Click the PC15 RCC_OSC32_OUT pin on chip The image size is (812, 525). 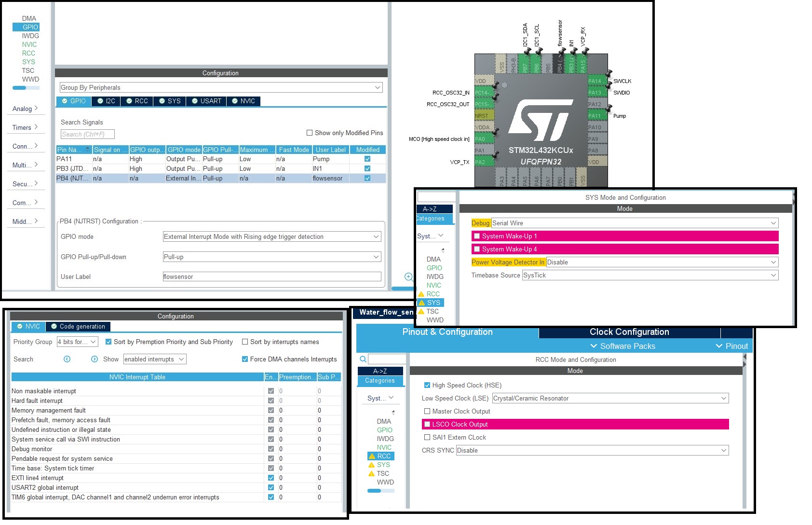pos(485,104)
